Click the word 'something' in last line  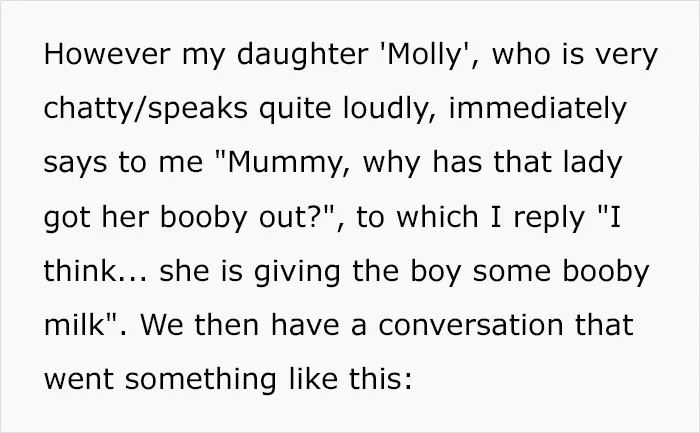200,381
